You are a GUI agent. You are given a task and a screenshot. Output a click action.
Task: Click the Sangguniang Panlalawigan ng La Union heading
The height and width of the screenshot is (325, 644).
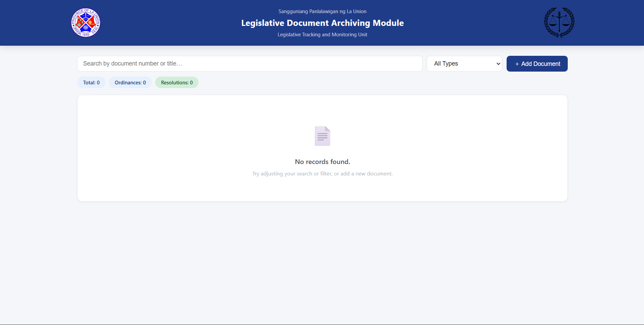(x=323, y=11)
